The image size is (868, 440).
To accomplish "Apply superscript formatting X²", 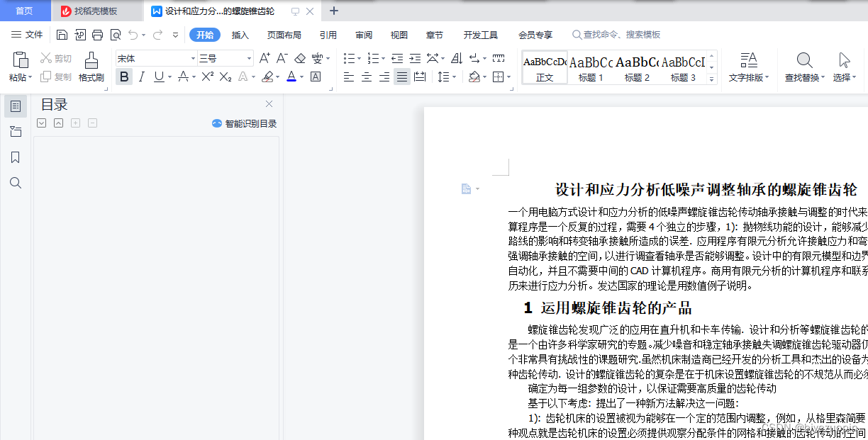I will pyautogui.click(x=206, y=77).
